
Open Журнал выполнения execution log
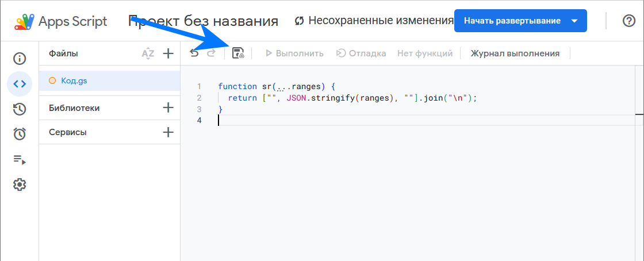515,53
